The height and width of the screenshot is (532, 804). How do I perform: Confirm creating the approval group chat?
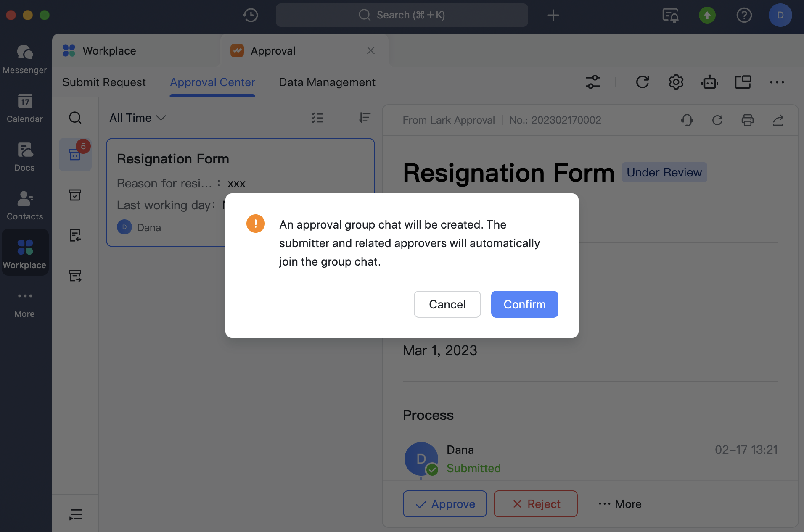tap(524, 304)
